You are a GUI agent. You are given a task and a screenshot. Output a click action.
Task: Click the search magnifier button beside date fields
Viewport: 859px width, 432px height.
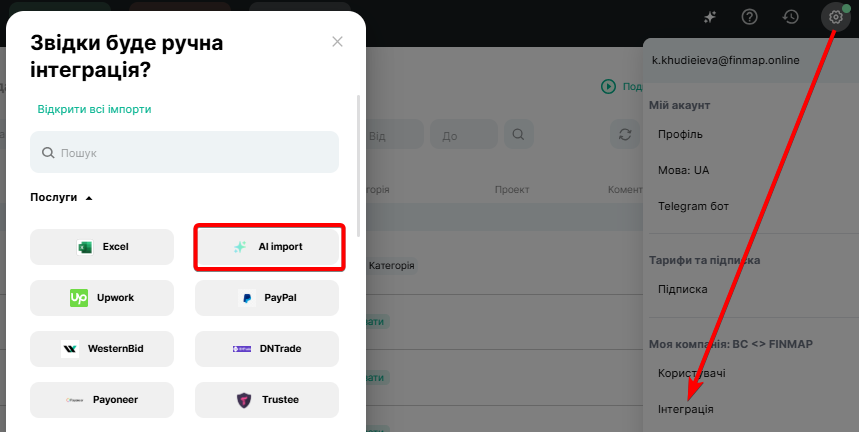pos(518,135)
